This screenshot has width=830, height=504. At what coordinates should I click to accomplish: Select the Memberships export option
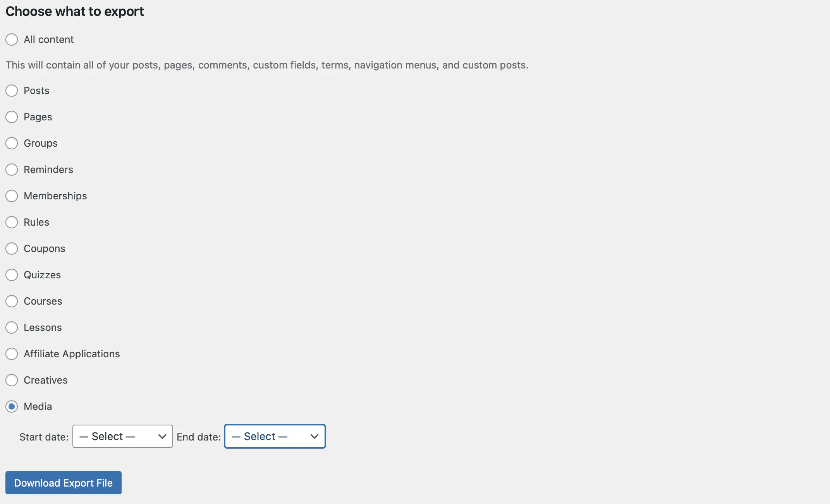tap(11, 195)
